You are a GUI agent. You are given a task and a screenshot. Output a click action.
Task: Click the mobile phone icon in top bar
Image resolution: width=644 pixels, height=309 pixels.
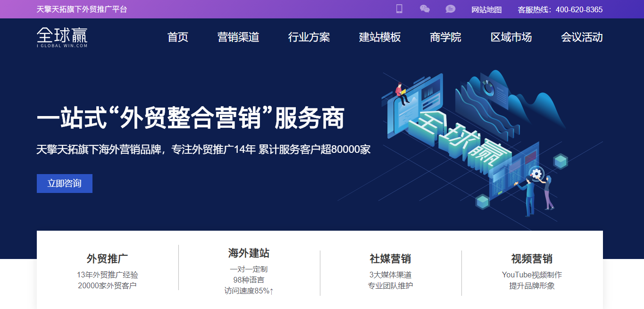click(399, 9)
